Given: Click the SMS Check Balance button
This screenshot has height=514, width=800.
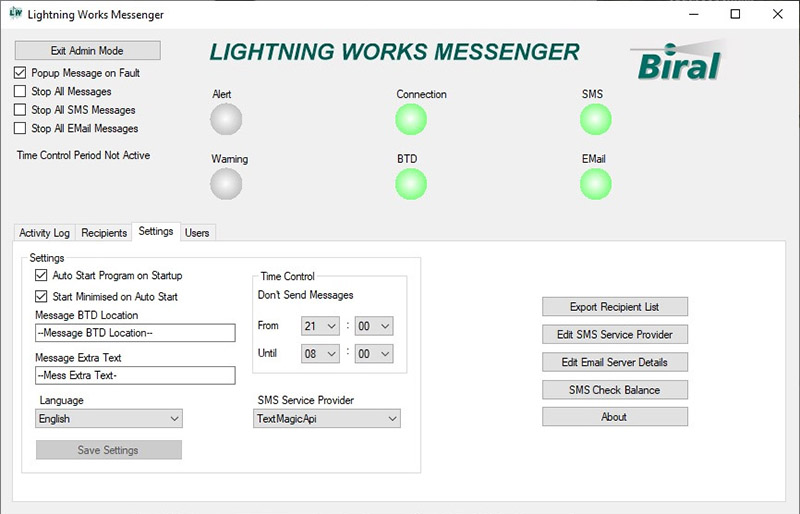Looking at the screenshot, I should click(614, 390).
